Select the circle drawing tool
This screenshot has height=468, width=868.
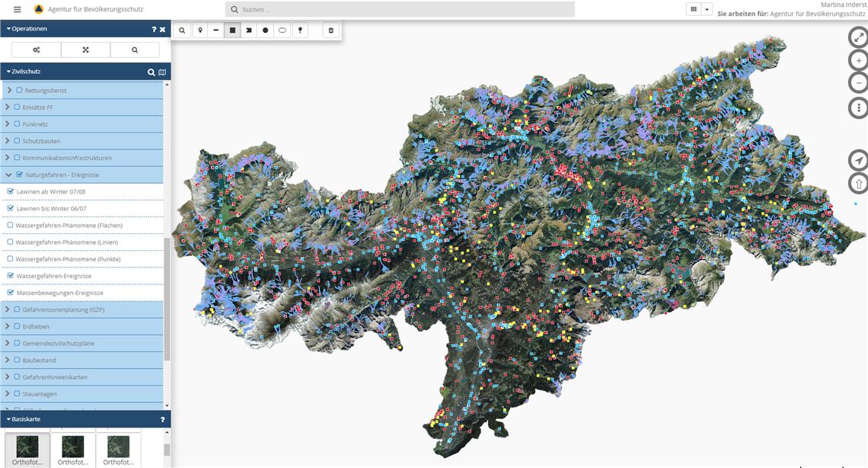pos(266,30)
